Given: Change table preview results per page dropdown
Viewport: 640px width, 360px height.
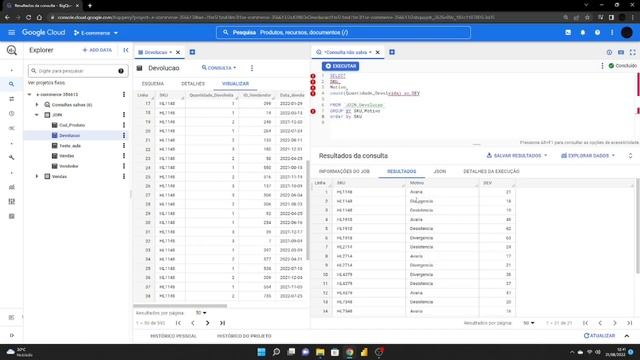Looking at the screenshot, I should [x=201, y=313].
